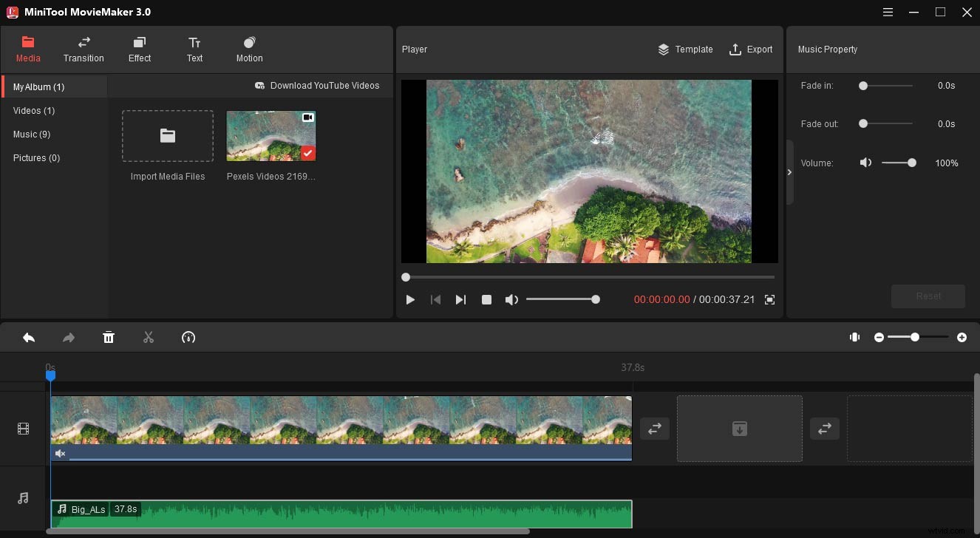Stop playback in the player

[486, 299]
